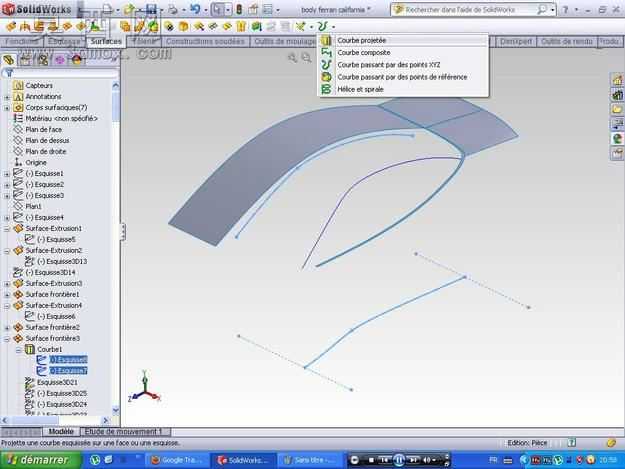
Task: Pause playback in taskbar media player
Action: [399, 460]
